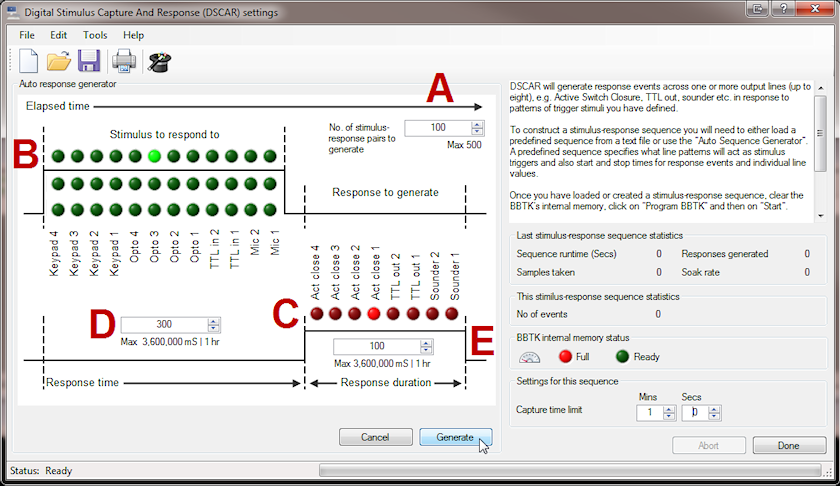Open a file with the folder icon
The width and height of the screenshot is (840, 486).
tap(59, 62)
